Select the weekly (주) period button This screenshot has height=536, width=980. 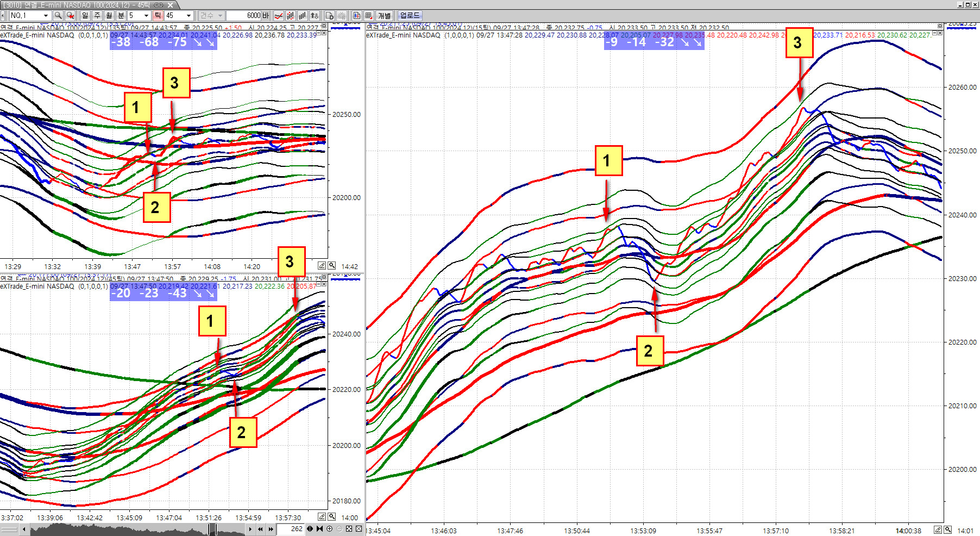[97, 16]
